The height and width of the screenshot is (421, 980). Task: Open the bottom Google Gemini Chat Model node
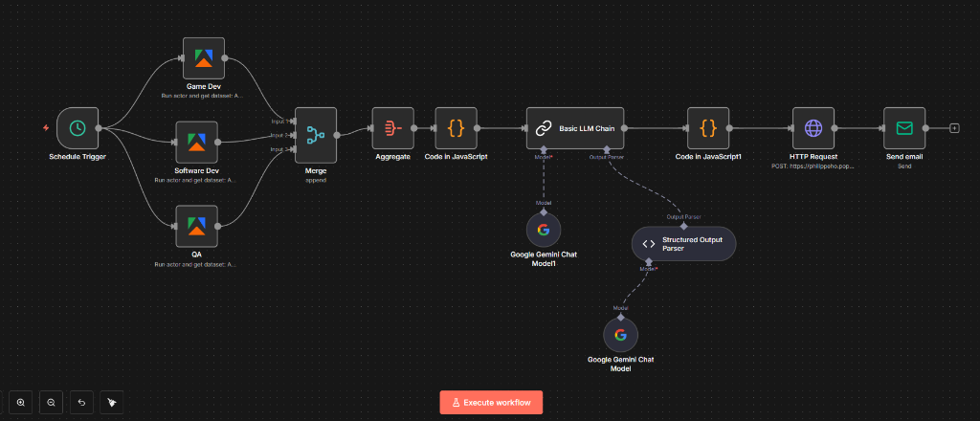click(x=620, y=336)
